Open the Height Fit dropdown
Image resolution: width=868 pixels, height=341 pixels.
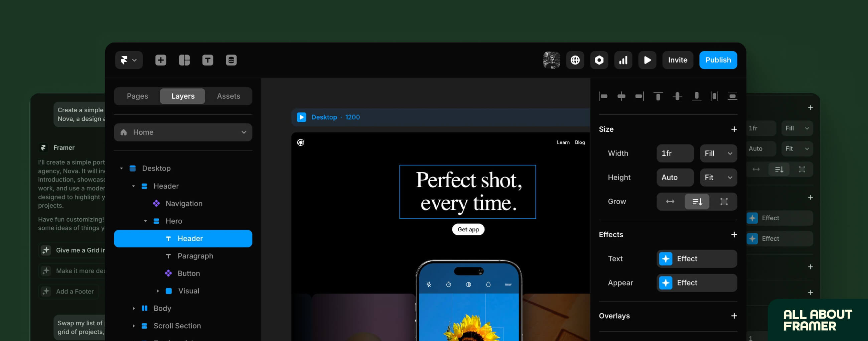718,178
